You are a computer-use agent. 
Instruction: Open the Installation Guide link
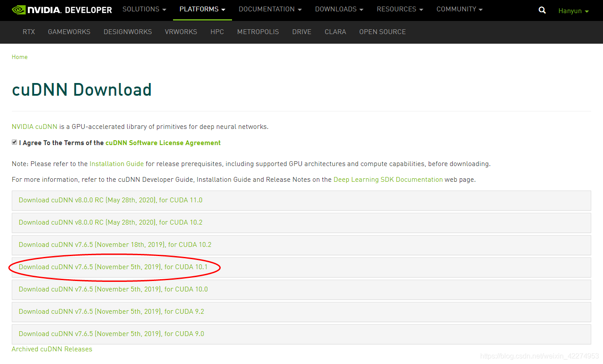coord(117,164)
